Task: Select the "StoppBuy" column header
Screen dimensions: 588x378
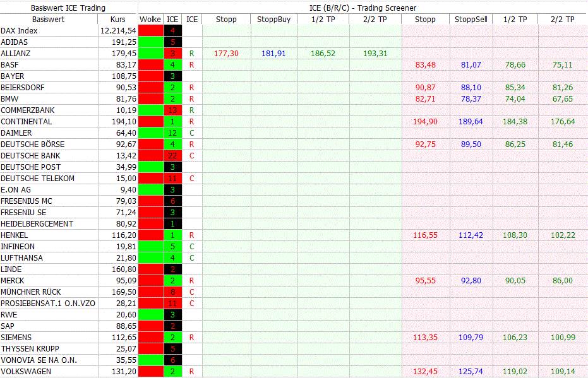Action: [273, 20]
